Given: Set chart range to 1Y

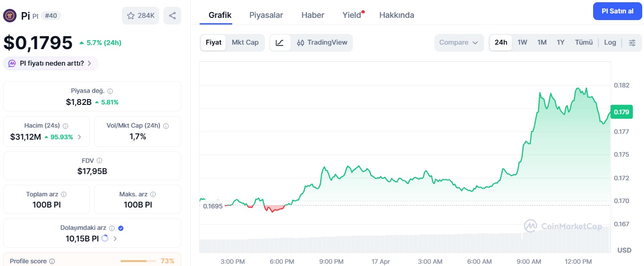Looking at the screenshot, I should (561, 43).
